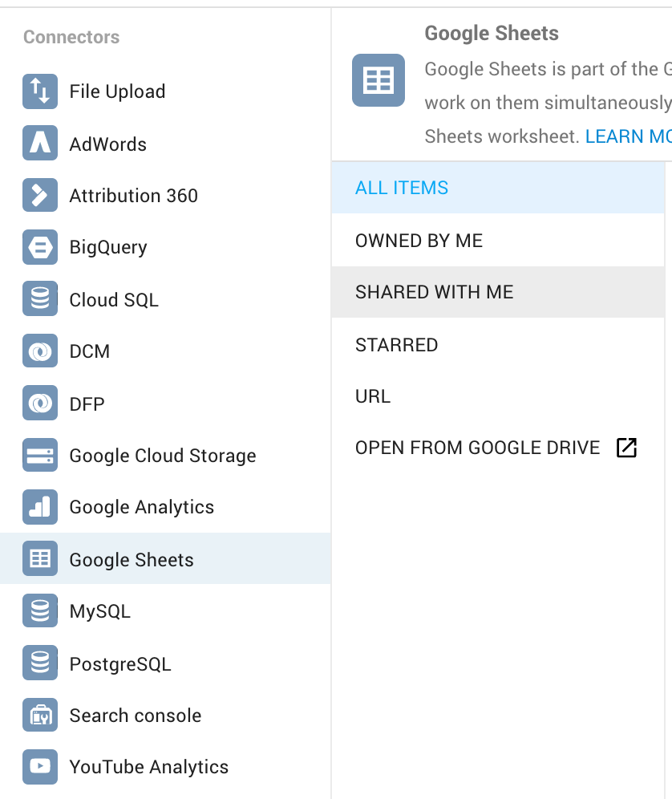The image size is (672, 799).
Task: Select the Cloud SQL label
Action: click(114, 300)
